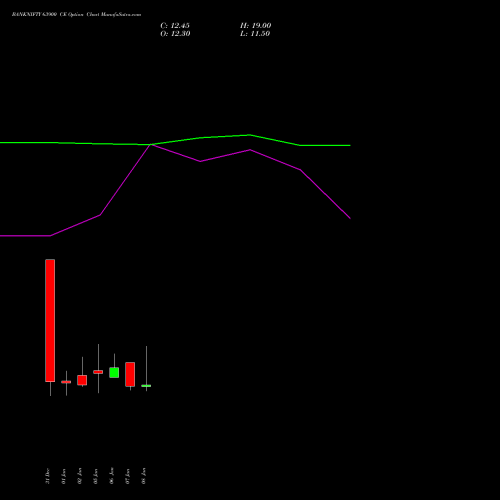
Task: Select the red 07 Jan candlestick
Action: coord(130,374)
